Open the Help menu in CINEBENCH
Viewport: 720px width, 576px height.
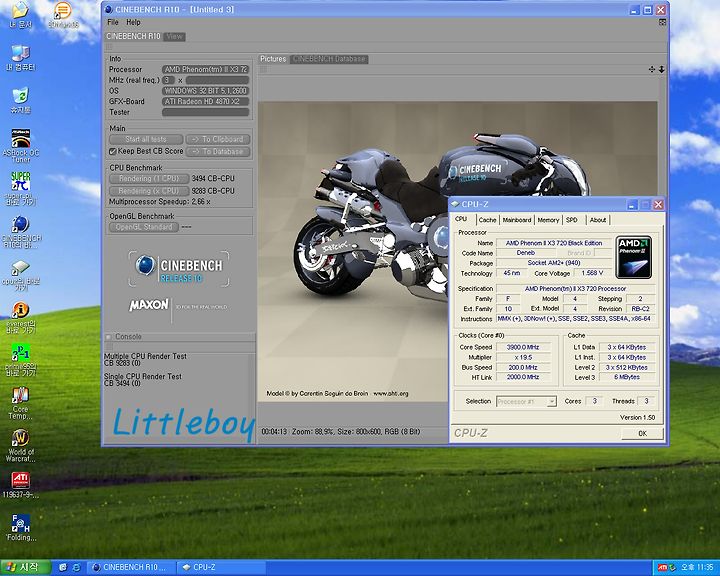(133, 22)
